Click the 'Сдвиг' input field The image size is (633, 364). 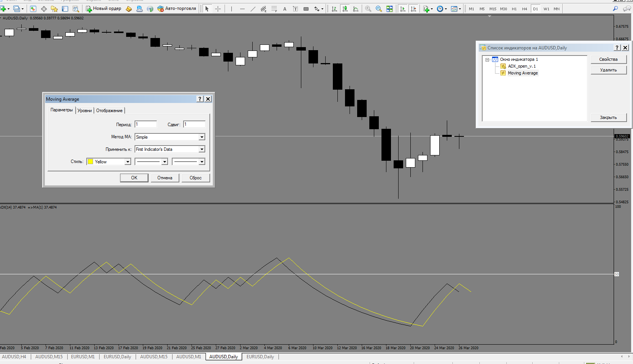195,124
